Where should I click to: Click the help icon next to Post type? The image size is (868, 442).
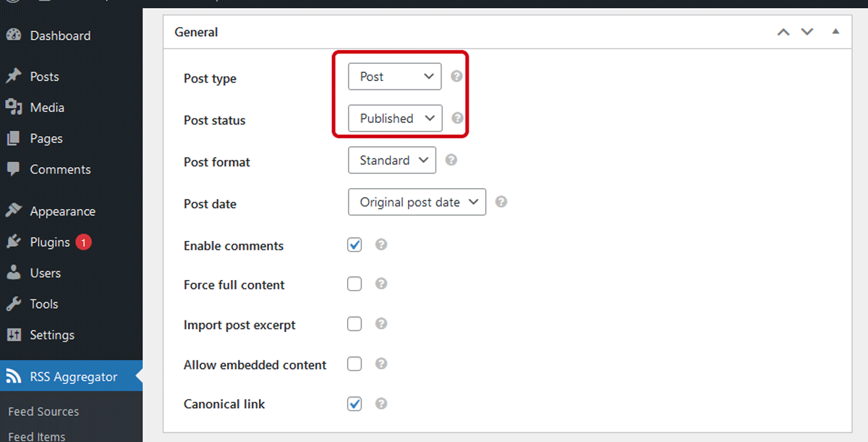click(x=456, y=77)
